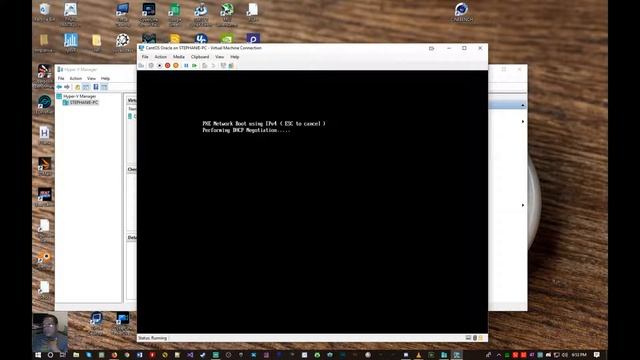The image size is (640, 360).
Task: Click the Forward arrow in Hyper-V Manager toolbar
Action: pos(67,87)
